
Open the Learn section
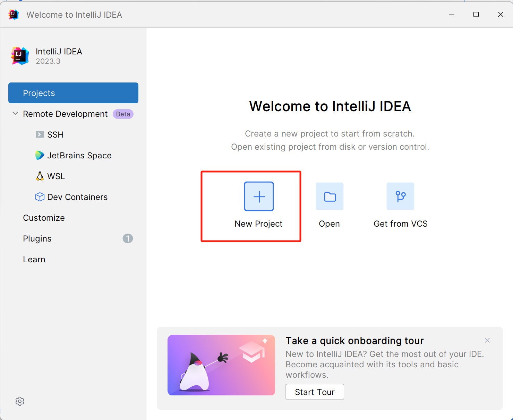point(34,259)
